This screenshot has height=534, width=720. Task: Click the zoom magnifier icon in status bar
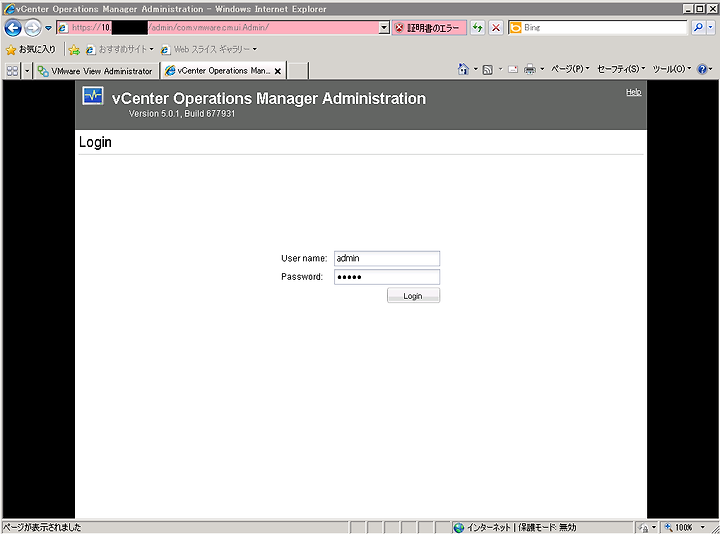pos(668,528)
